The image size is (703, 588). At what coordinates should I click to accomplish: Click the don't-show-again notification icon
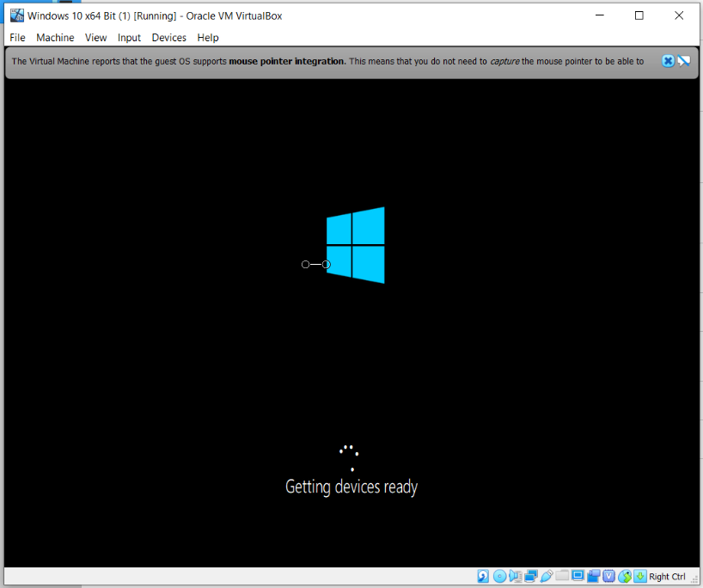click(684, 61)
